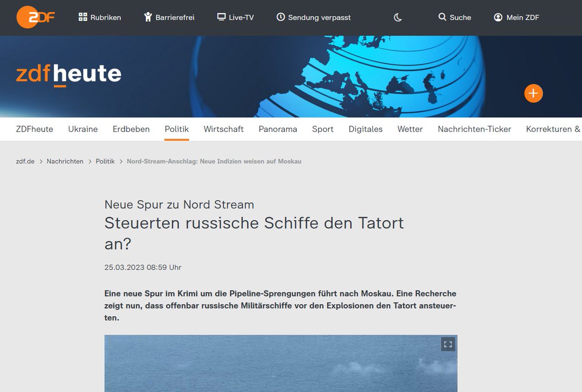Click the orange plus button
Screen dimensions: 582x392
coord(533,93)
